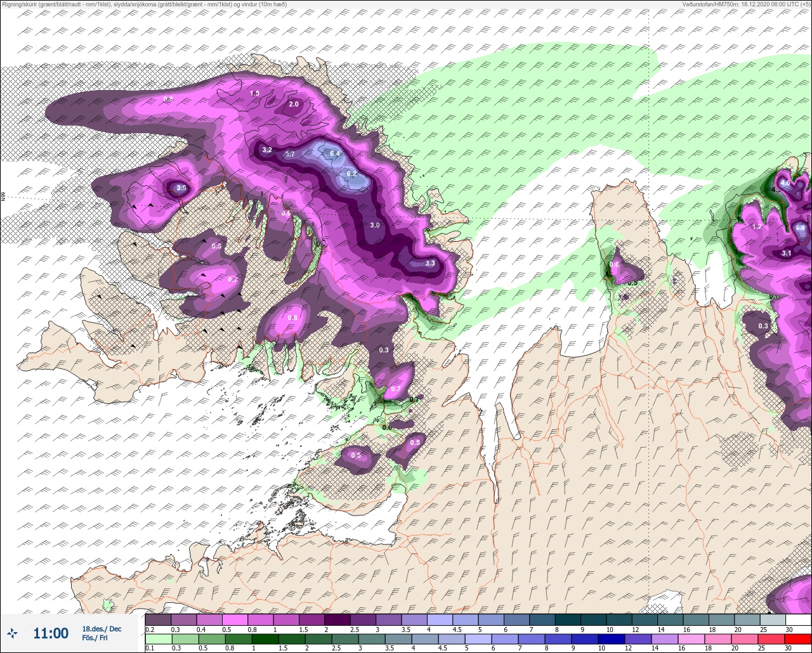Screen dimensions: 812x653
Task: Select the dark purple top legend swatch labeled 2
Action: click(337, 619)
